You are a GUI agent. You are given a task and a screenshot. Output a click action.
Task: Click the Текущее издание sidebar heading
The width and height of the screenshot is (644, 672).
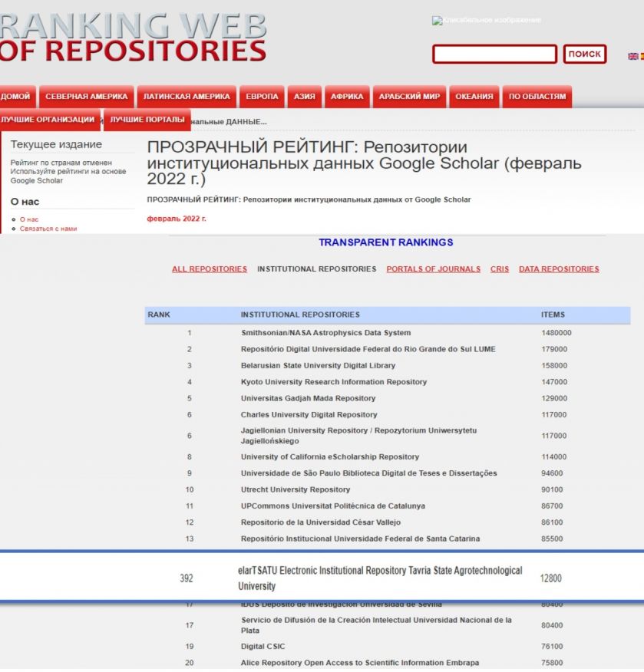(x=56, y=144)
